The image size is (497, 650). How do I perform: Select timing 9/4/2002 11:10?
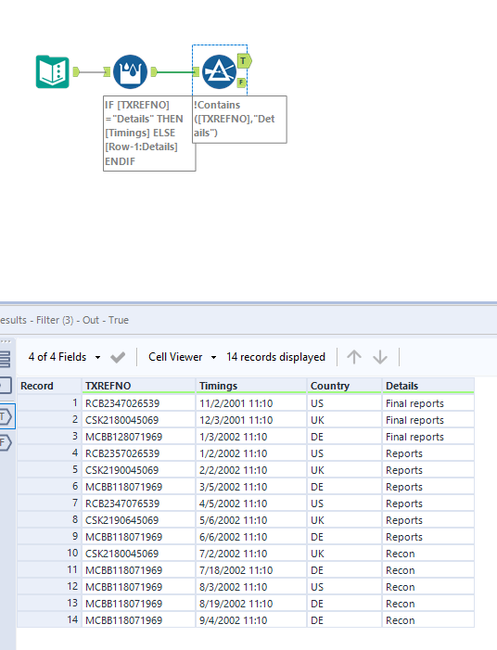pyautogui.click(x=251, y=620)
